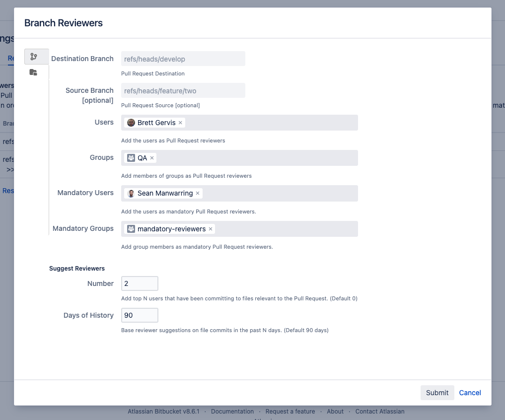
Task: Select the branch icon tab in sidebar
Action: tap(34, 57)
